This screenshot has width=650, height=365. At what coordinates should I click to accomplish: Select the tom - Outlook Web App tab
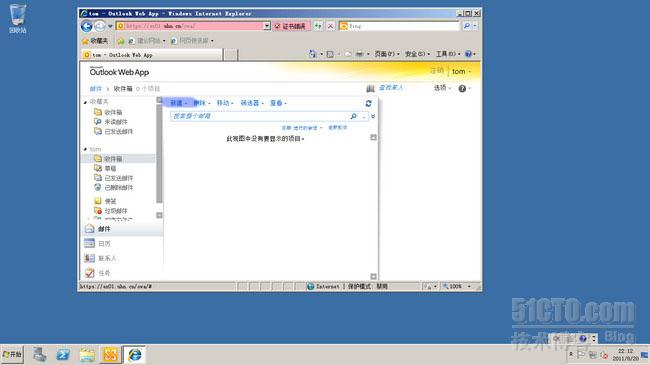point(152,55)
